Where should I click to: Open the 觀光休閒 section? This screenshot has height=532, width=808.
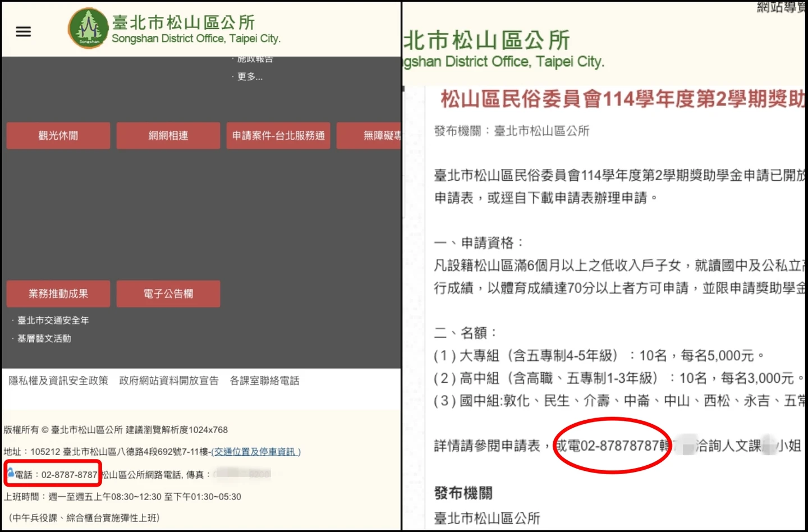point(58,136)
